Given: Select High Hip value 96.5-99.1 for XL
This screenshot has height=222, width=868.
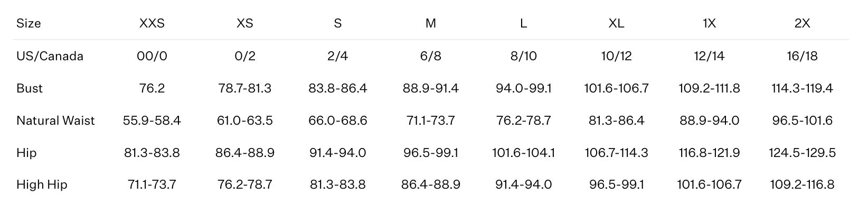Looking at the screenshot, I should click(616, 184).
